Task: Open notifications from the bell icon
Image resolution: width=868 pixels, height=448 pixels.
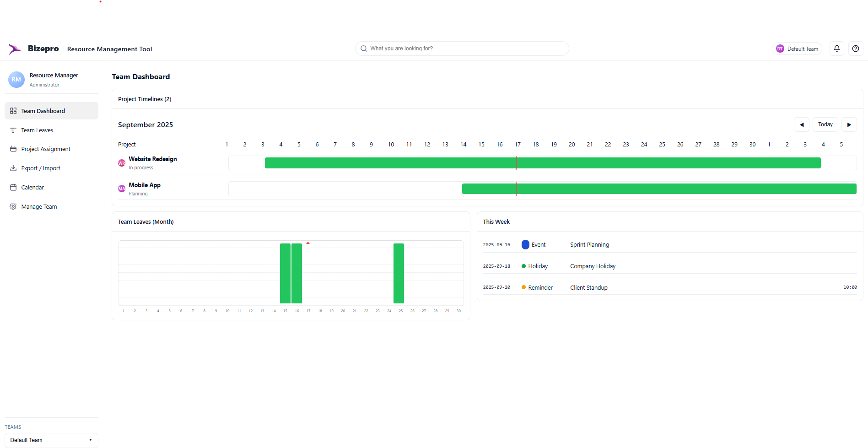Action: [836, 48]
